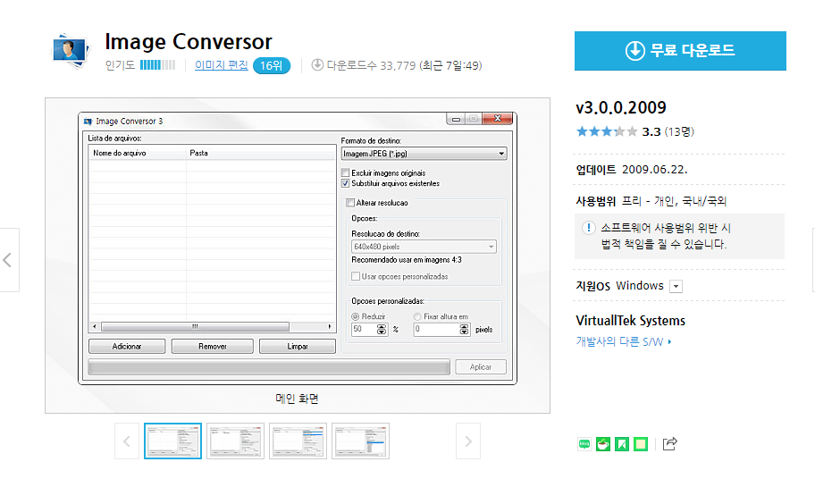Click the pixels height stepper arrows
815x504 pixels.
point(464,330)
